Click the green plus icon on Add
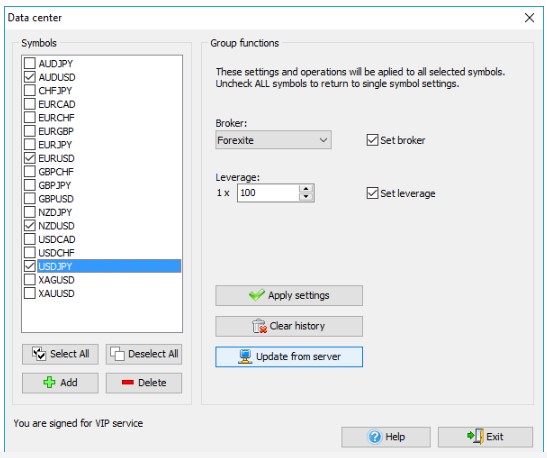 tap(49, 382)
